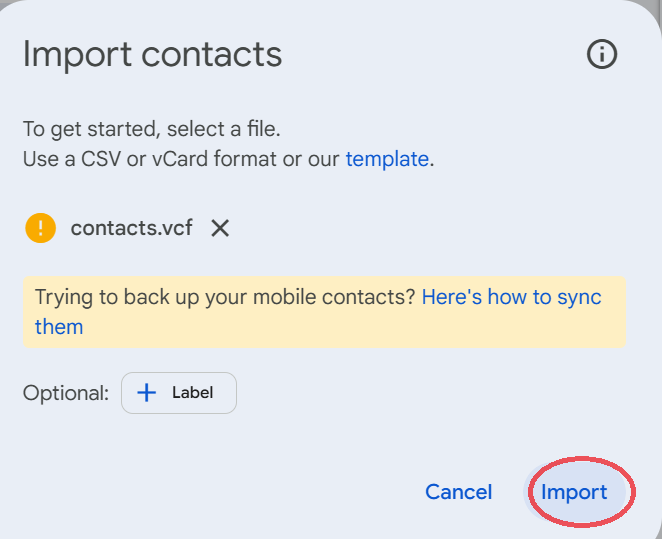
Task: Click the "Optional:" label text
Action: [x=66, y=393]
